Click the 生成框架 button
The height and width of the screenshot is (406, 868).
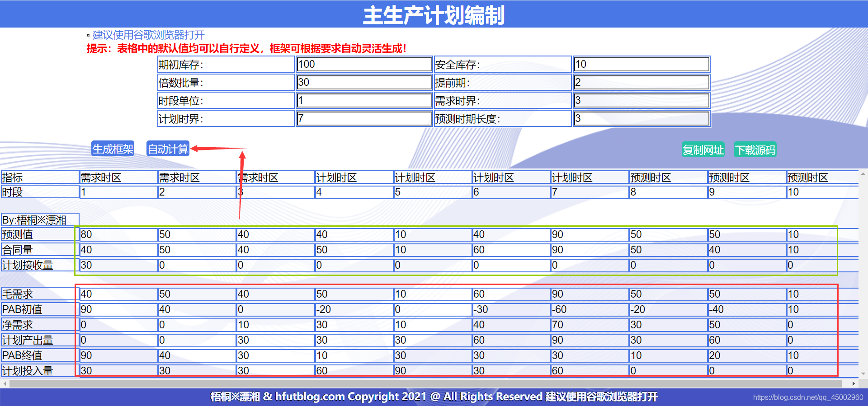(113, 149)
